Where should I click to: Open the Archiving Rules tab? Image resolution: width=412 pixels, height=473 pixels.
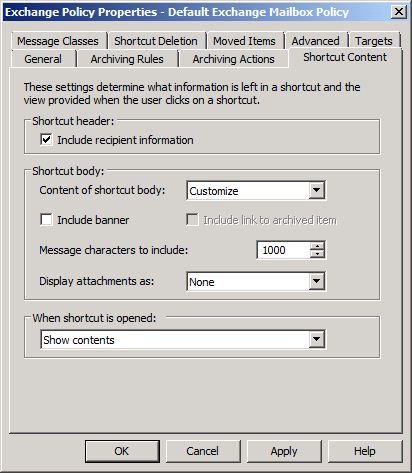click(x=127, y=59)
